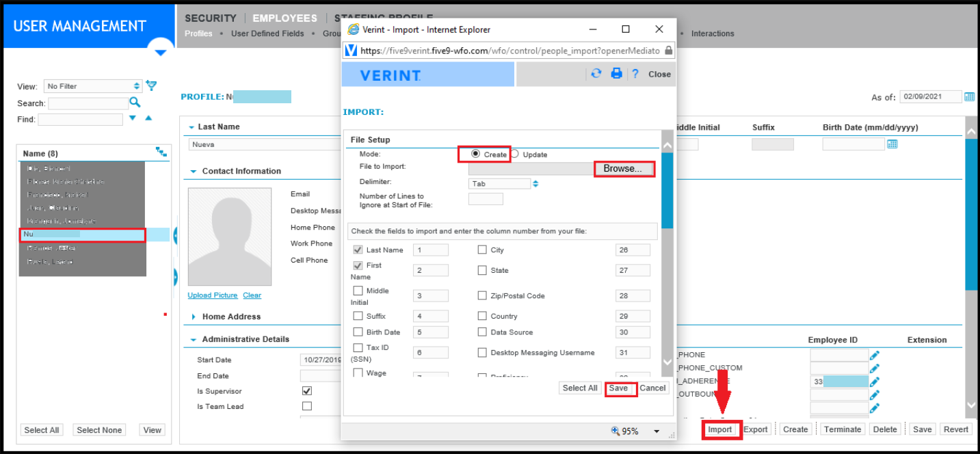Viewport: 980px width, 454px height.
Task: Check the Suffix field checkbox
Action: click(x=358, y=316)
